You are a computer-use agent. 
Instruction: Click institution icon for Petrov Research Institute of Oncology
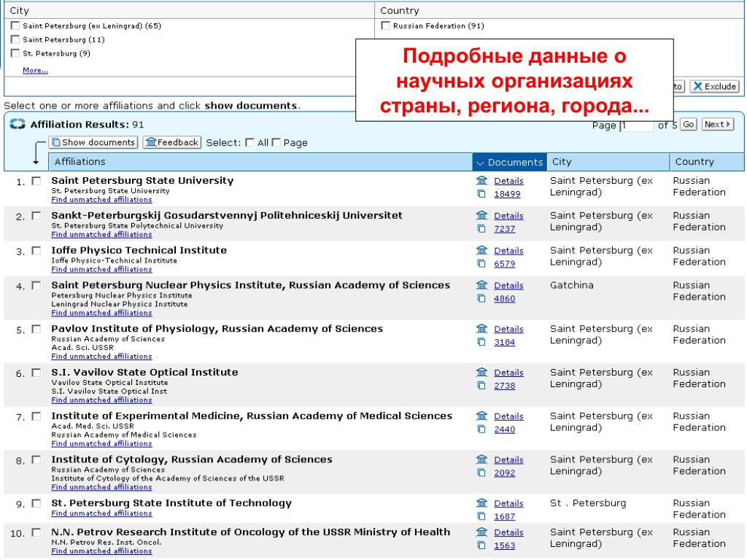tap(481, 532)
